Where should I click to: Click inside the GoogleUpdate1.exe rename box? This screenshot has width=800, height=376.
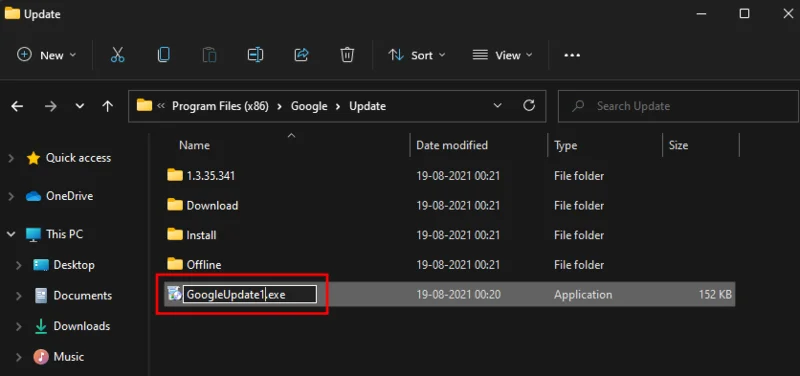click(x=250, y=294)
